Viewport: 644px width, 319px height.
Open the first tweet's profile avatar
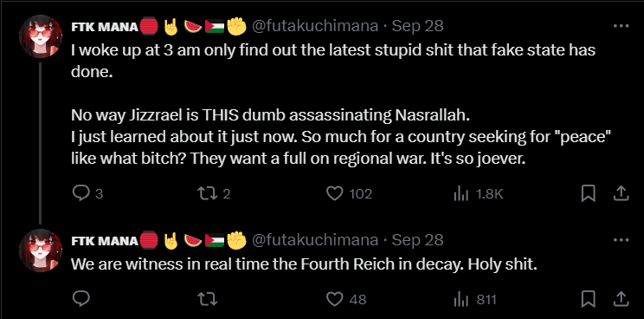click(x=41, y=36)
